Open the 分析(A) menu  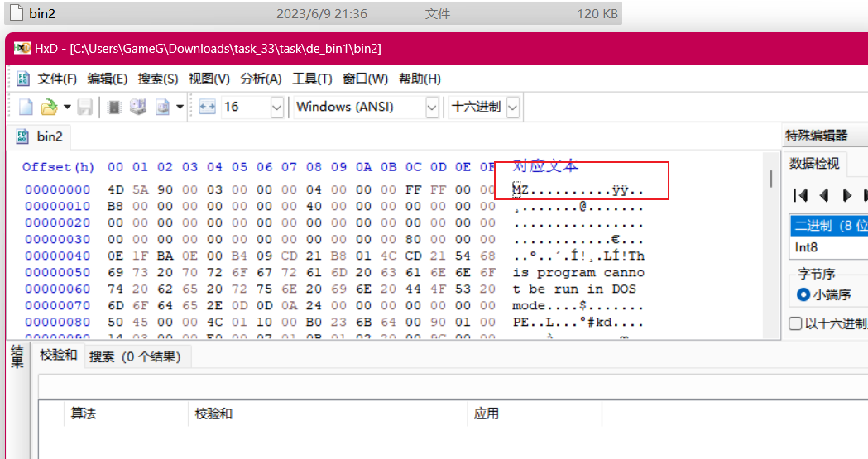261,79
